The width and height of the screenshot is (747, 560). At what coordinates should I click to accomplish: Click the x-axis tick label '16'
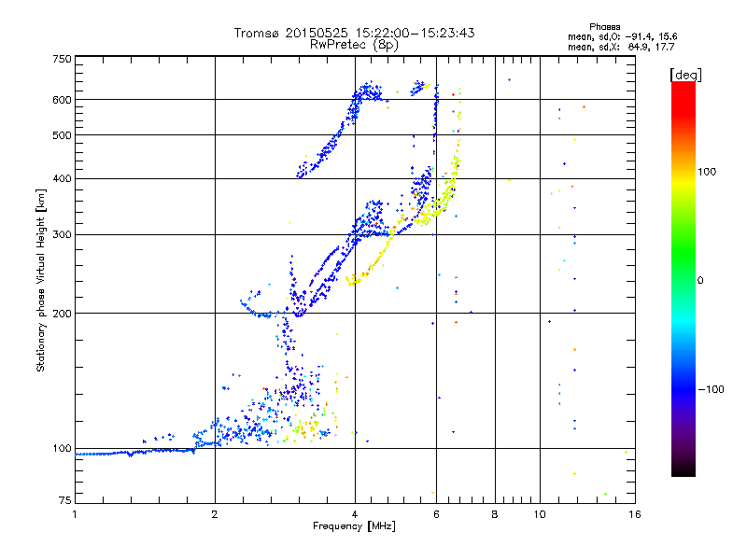click(x=635, y=514)
